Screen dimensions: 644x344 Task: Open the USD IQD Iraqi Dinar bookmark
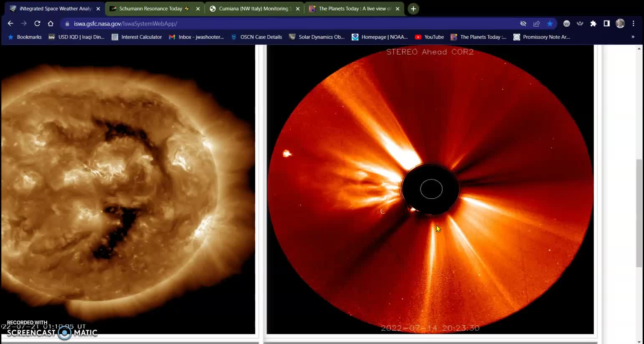(76, 37)
